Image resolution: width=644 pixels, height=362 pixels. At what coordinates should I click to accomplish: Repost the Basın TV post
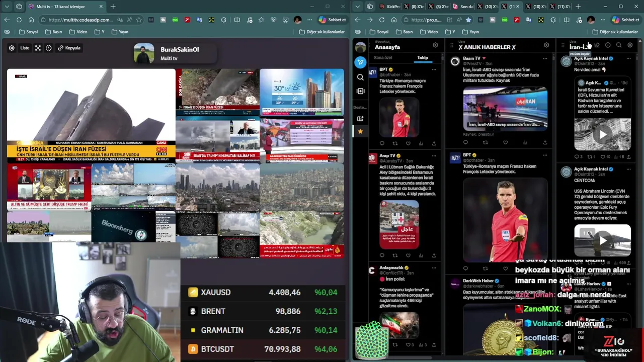486,142
